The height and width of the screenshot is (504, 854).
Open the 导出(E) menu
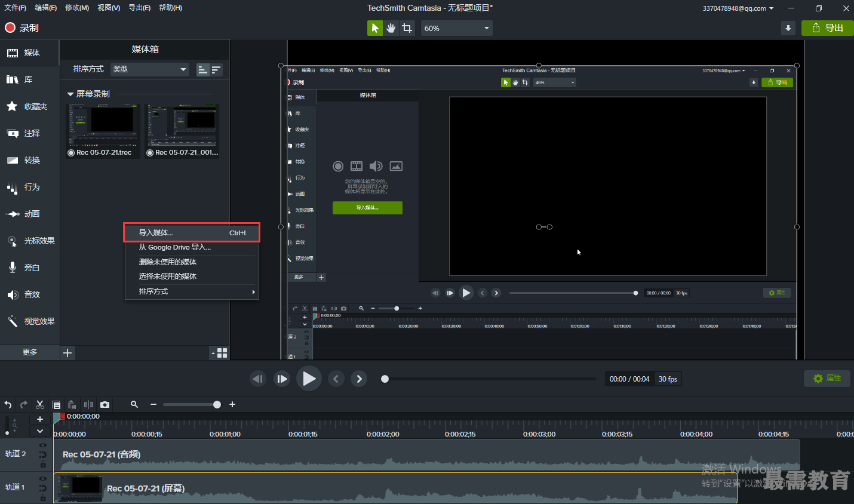[x=140, y=8]
